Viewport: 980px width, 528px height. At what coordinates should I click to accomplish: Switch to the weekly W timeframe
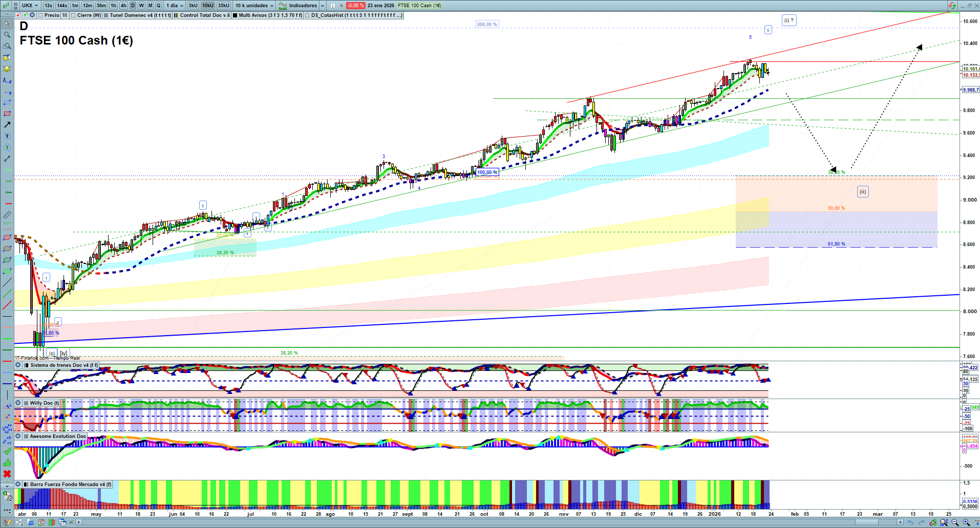tap(141, 6)
